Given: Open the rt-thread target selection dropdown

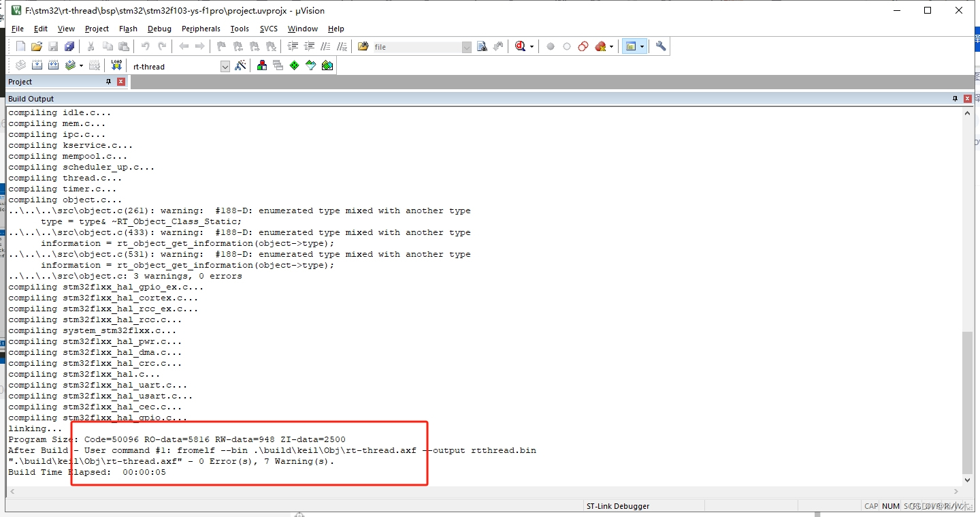Looking at the screenshot, I should [x=225, y=65].
